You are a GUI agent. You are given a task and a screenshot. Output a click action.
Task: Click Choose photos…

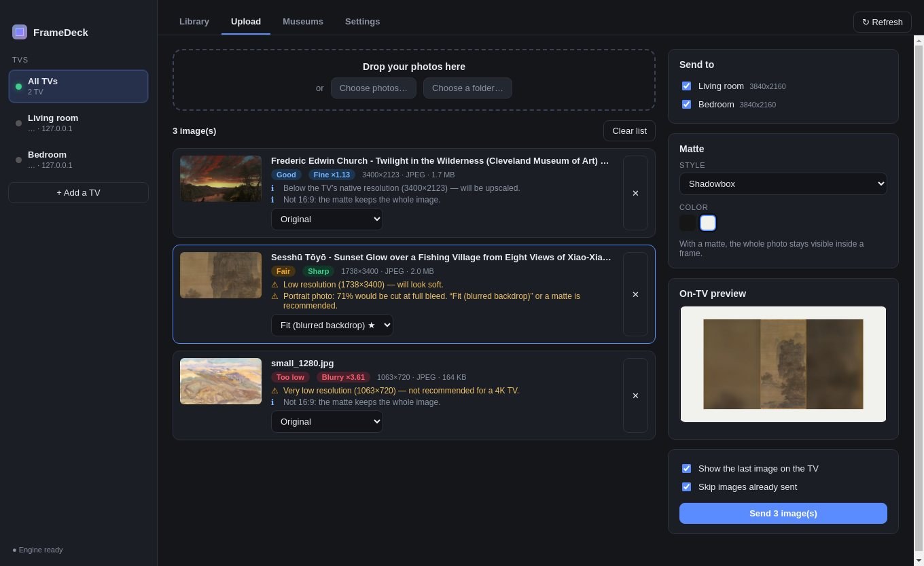click(374, 88)
